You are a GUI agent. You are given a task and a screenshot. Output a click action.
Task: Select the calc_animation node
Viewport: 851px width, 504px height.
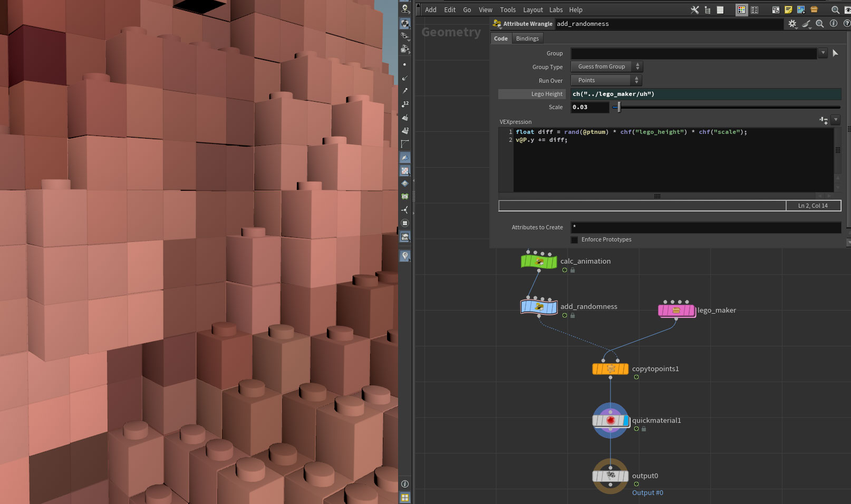pyautogui.click(x=539, y=261)
